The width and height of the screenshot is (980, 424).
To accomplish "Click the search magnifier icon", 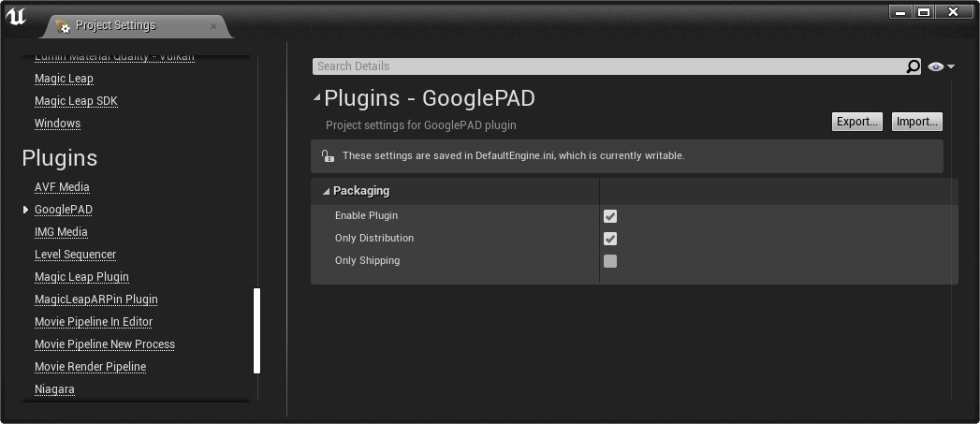I will click(x=914, y=66).
